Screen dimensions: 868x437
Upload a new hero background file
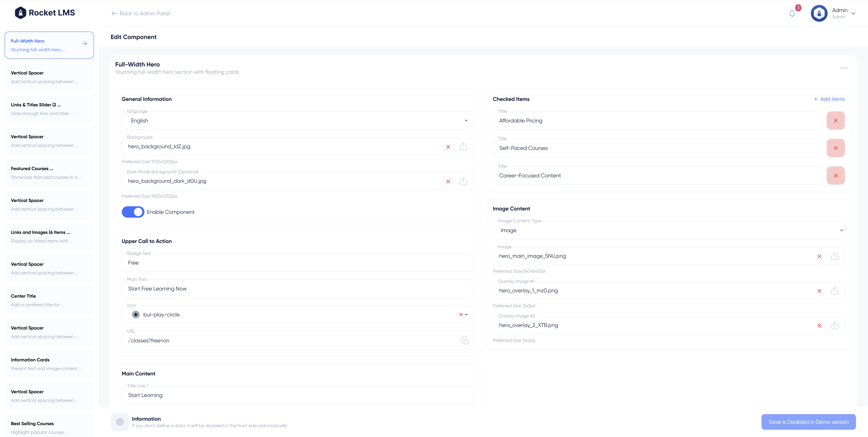point(463,147)
